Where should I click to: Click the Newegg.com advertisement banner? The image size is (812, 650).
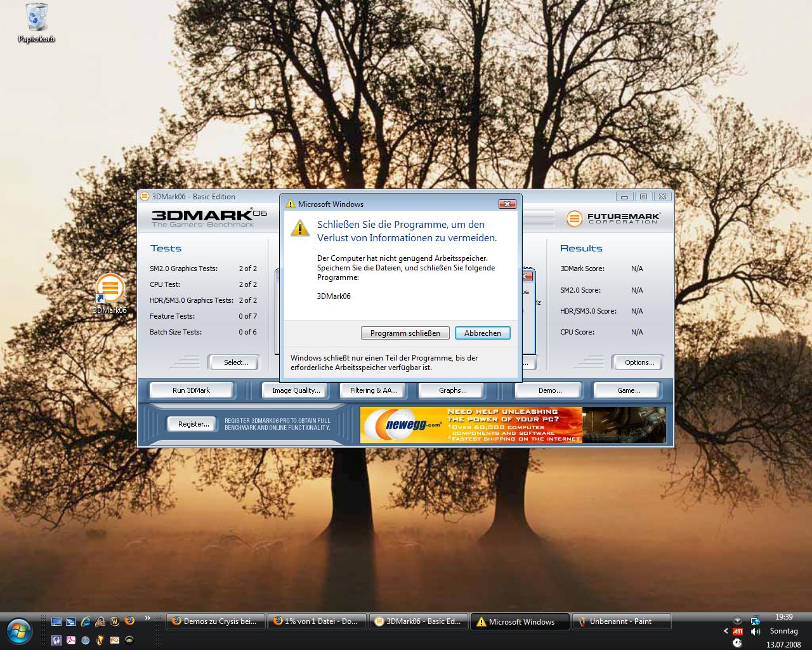[513, 425]
